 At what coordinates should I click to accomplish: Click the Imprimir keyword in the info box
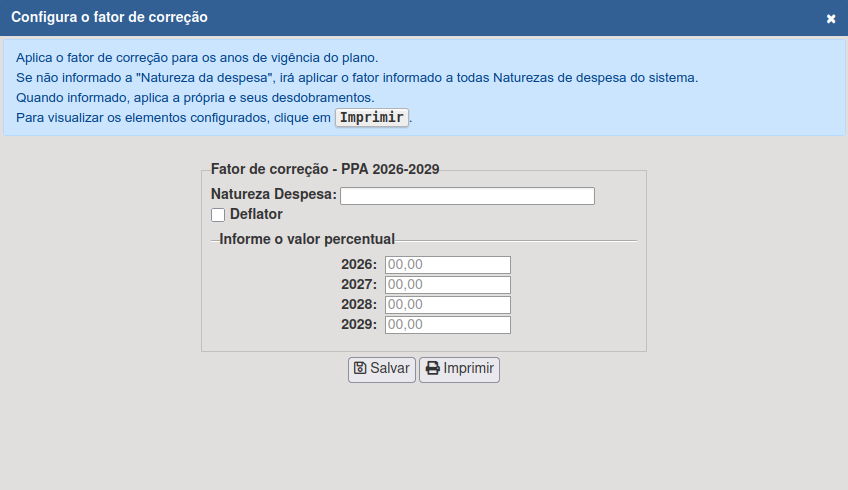point(372,117)
